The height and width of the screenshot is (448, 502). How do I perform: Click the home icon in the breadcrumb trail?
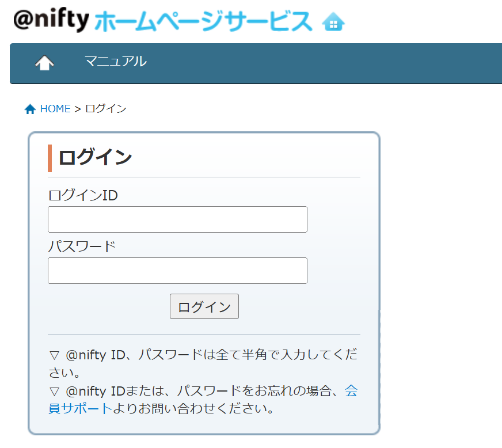click(30, 108)
